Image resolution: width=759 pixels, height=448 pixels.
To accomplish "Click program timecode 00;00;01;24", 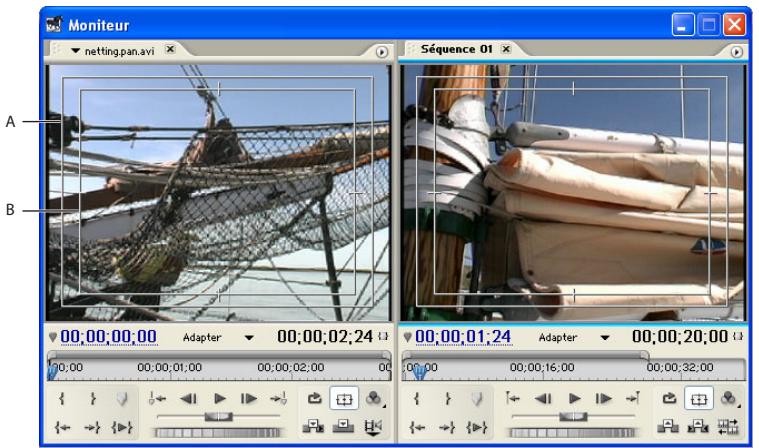I will pyautogui.click(x=463, y=336).
